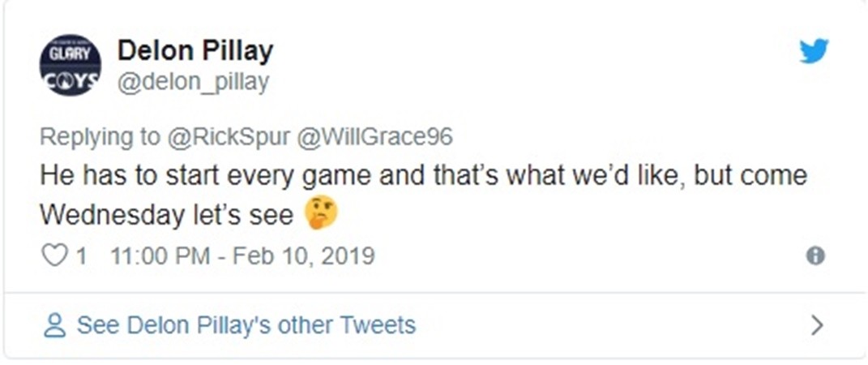Open the @delon_pillay handle
The image size is (868, 365).
193,81
